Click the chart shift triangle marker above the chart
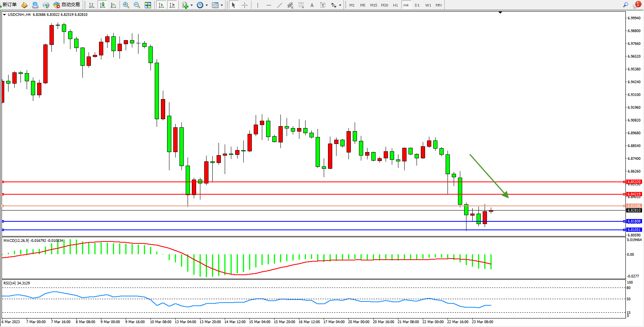This screenshot has height=327, width=644. pyautogui.click(x=500, y=13)
